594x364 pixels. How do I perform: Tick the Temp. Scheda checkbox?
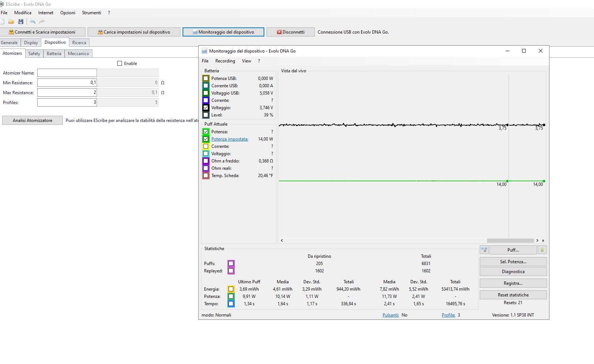[206, 176]
